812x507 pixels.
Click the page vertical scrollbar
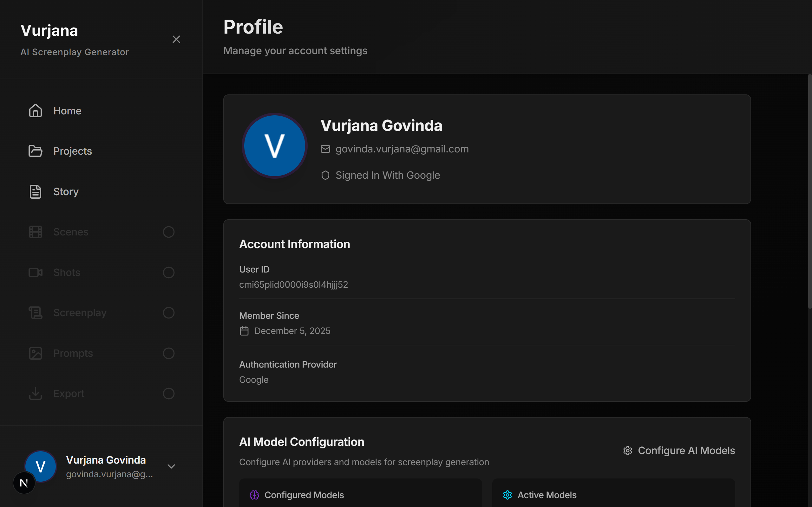pos(809,191)
